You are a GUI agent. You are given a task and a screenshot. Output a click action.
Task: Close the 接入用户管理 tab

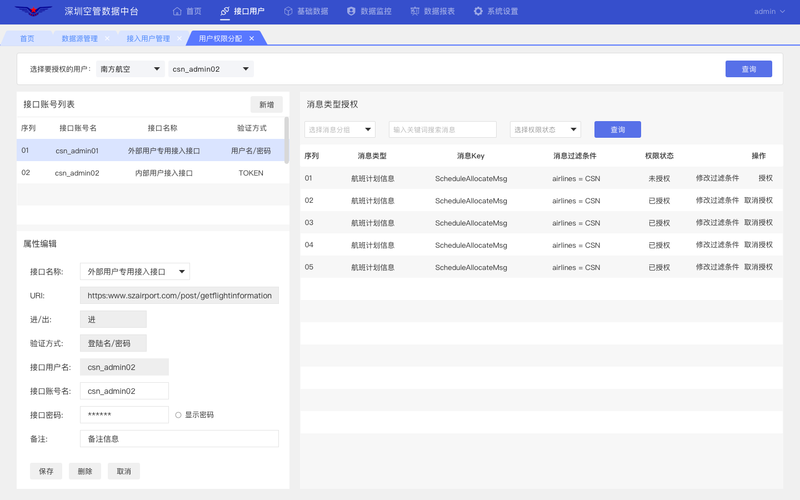[179, 39]
